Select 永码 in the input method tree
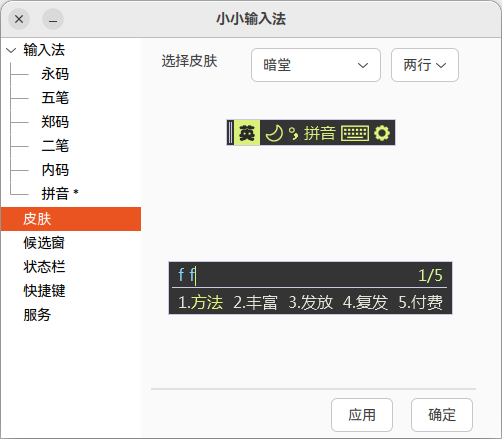 [x=55, y=74]
